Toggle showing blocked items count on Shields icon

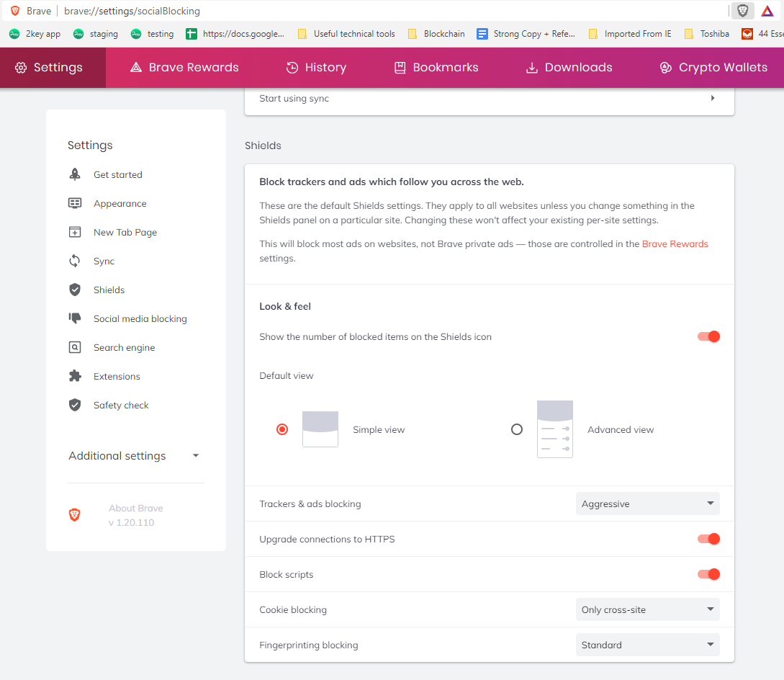click(x=708, y=336)
